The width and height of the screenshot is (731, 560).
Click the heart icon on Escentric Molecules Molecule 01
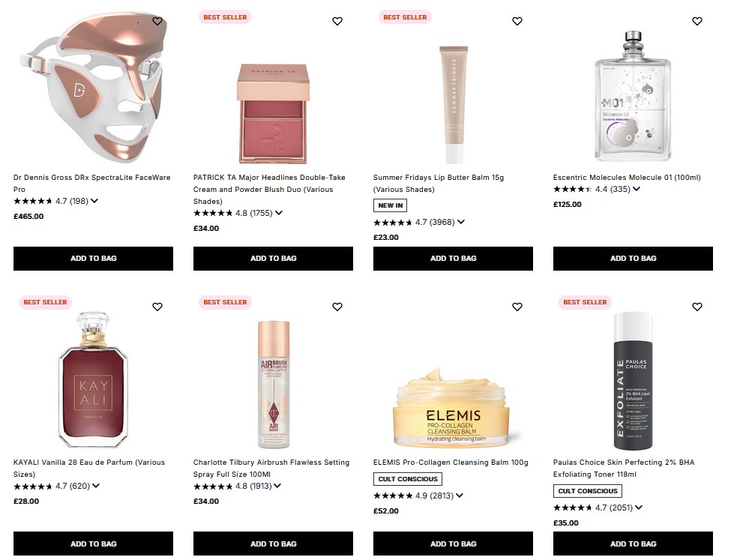pyautogui.click(x=697, y=22)
